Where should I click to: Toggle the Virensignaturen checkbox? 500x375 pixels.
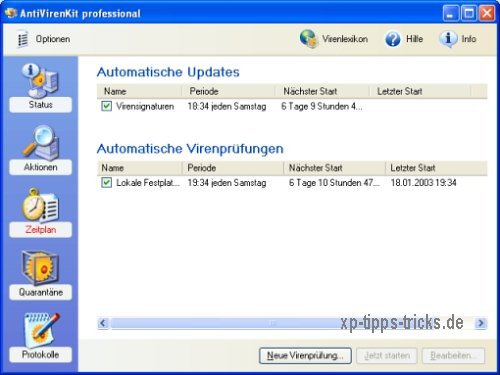(x=106, y=106)
